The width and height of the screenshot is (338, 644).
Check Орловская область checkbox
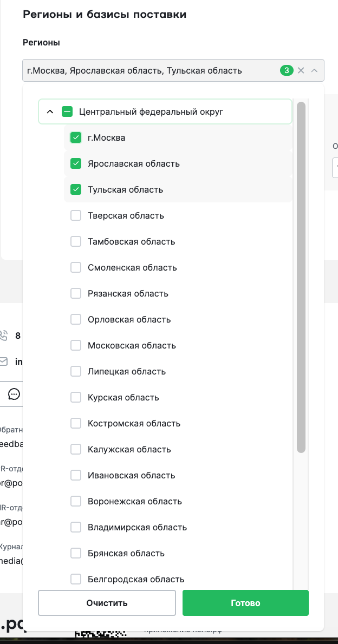click(x=76, y=319)
